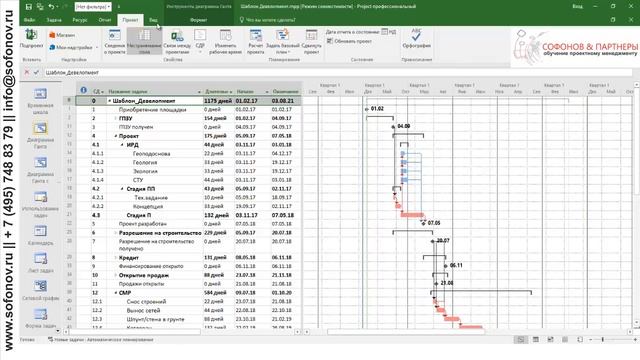The image size is (640, 360).
Task: Select the Геология task name cell
Action: 155,162
